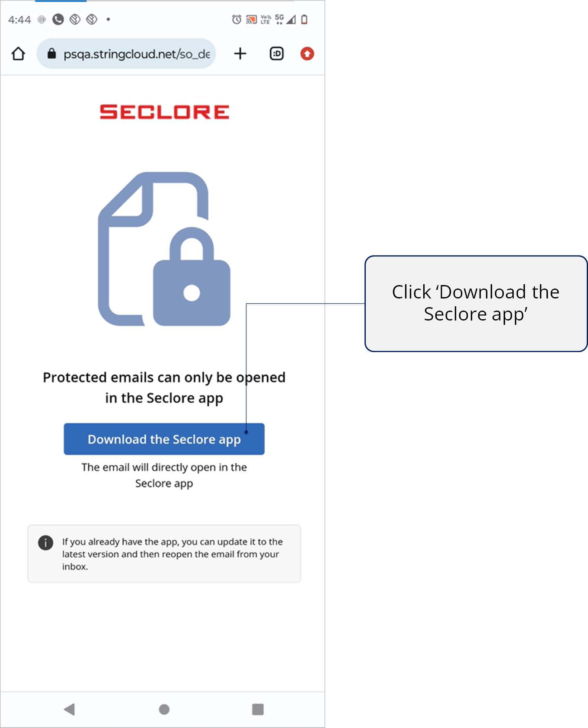Open a new tab with plus icon

pyautogui.click(x=240, y=54)
